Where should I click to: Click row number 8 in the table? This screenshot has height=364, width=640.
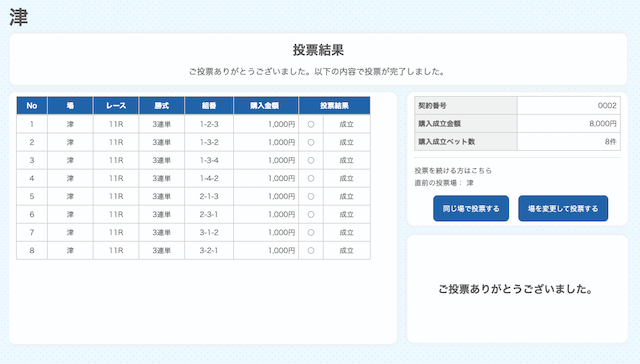[32, 251]
